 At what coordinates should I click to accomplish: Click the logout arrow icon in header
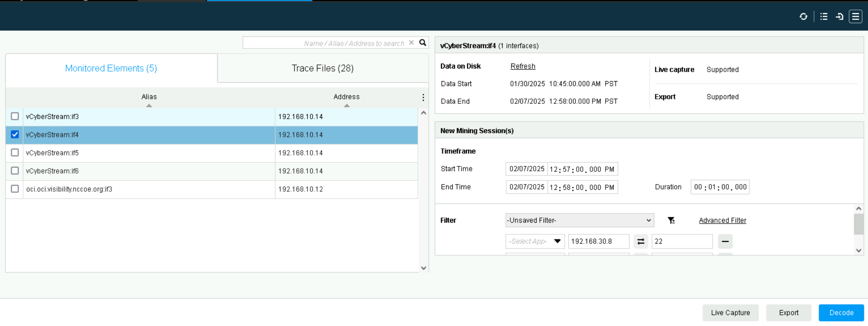coord(839,17)
